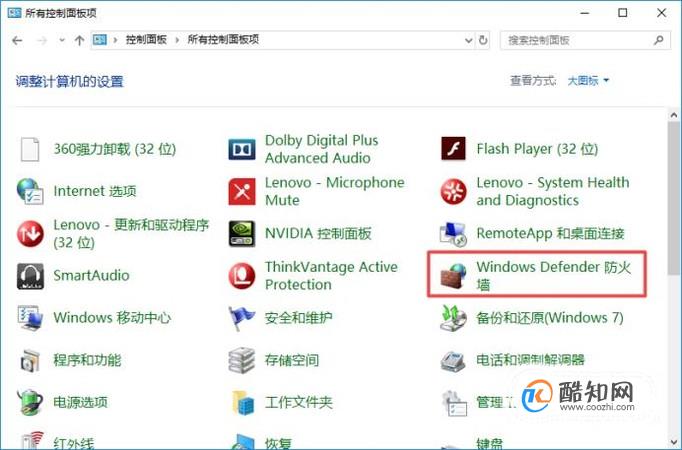
Task: Open the 存储空间 drives icon
Action: click(x=242, y=360)
